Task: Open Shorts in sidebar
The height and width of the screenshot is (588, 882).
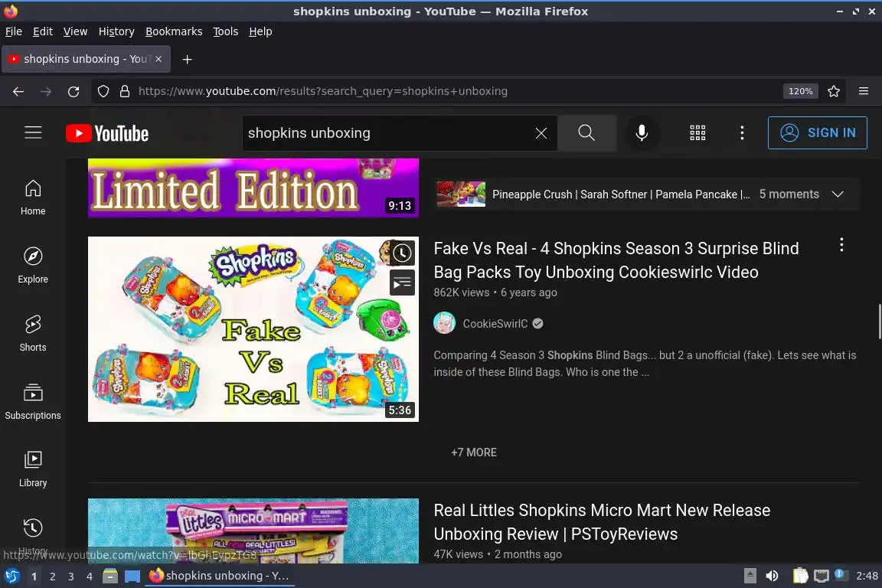Action: 33,334
